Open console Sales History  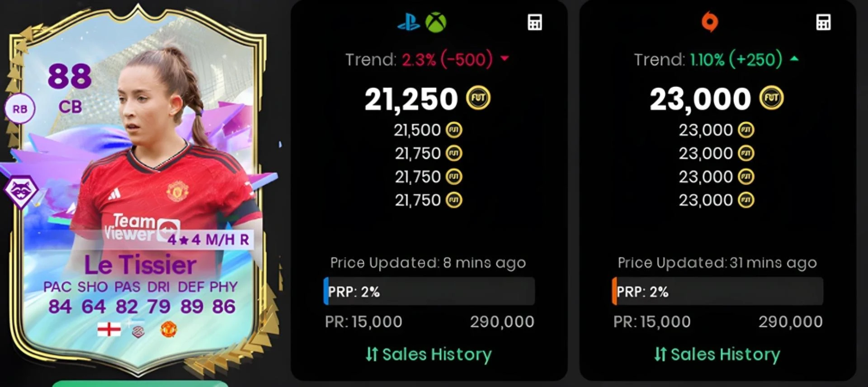point(428,354)
